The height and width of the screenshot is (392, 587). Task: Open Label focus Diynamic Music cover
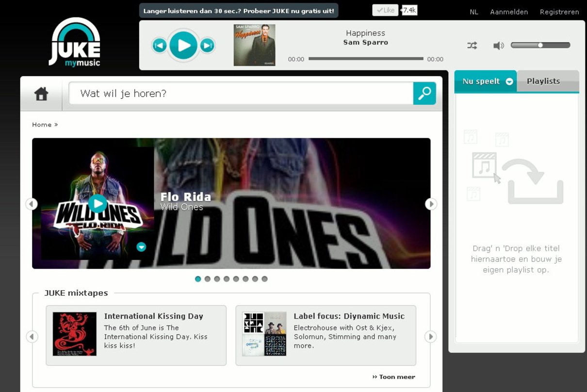pyautogui.click(x=264, y=334)
